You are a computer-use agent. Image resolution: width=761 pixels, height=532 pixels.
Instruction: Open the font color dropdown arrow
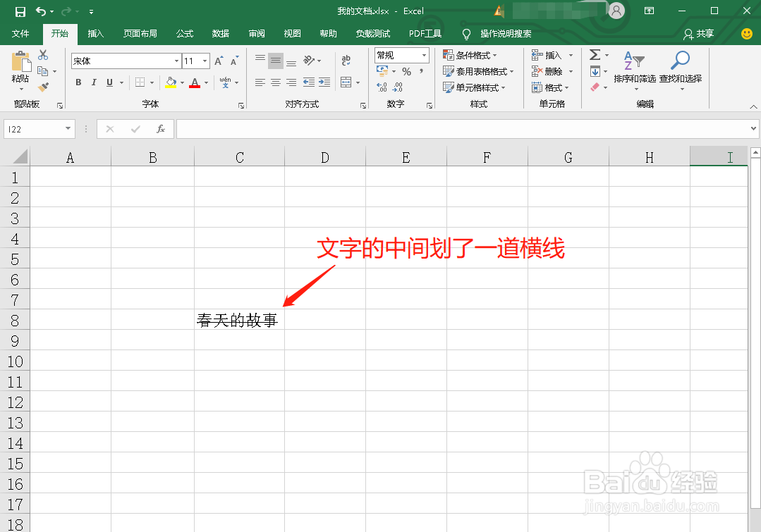(205, 82)
